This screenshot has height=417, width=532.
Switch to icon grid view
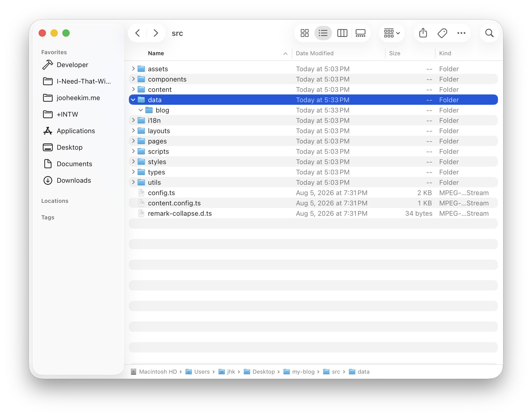304,33
